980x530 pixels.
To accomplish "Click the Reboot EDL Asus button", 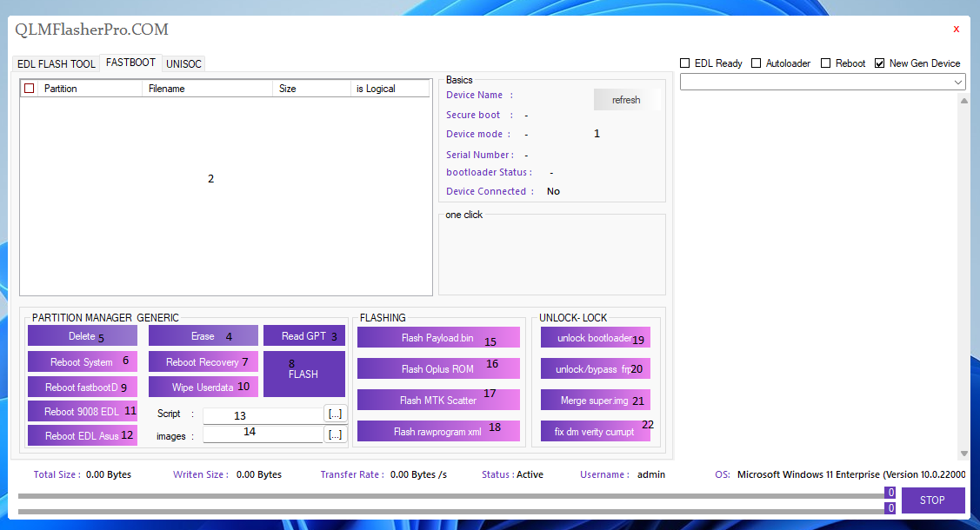I will coord(83,436).
